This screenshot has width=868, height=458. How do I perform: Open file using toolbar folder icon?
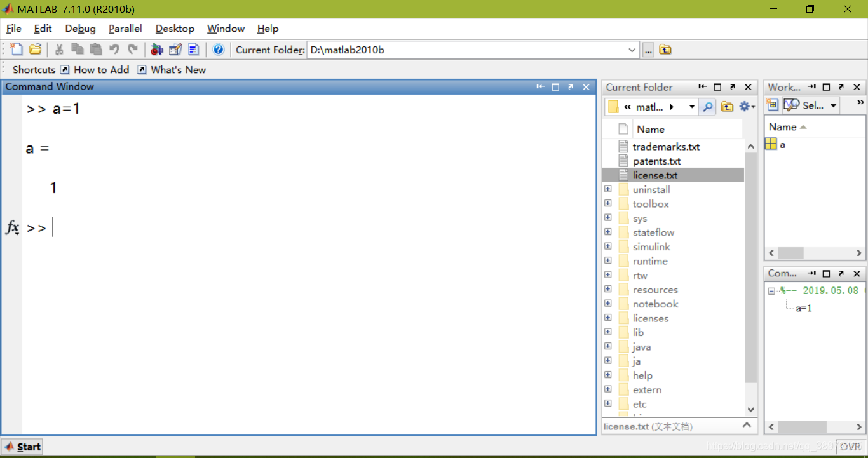pos(36,49)
